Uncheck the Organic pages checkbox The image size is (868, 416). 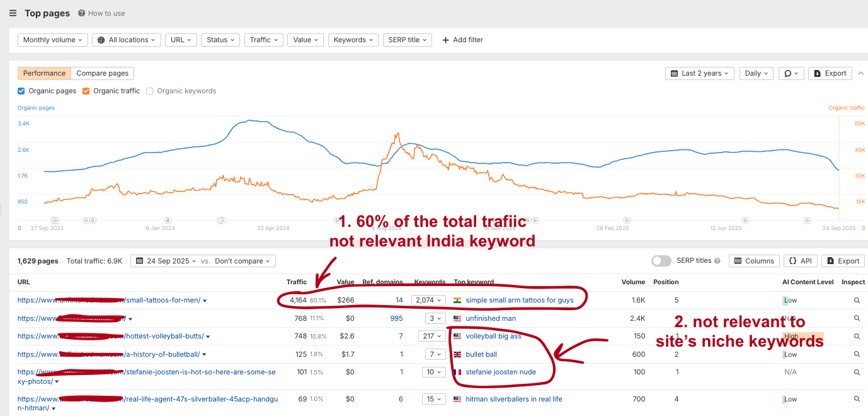click(21, 91)
